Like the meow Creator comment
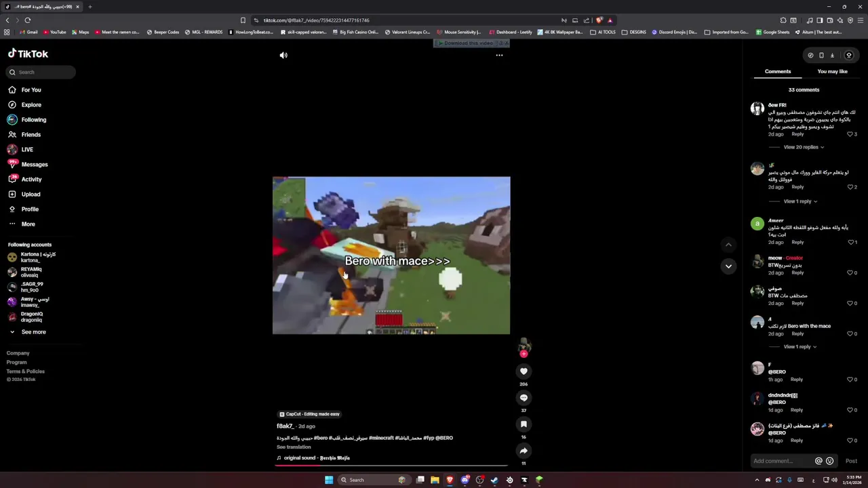Viewport: 868px width, 488px height. (850, 272)
